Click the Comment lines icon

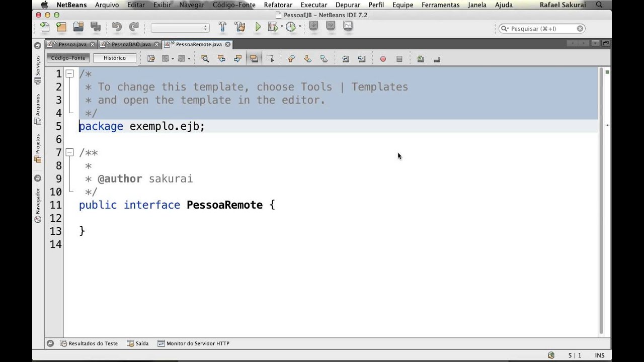421,59
